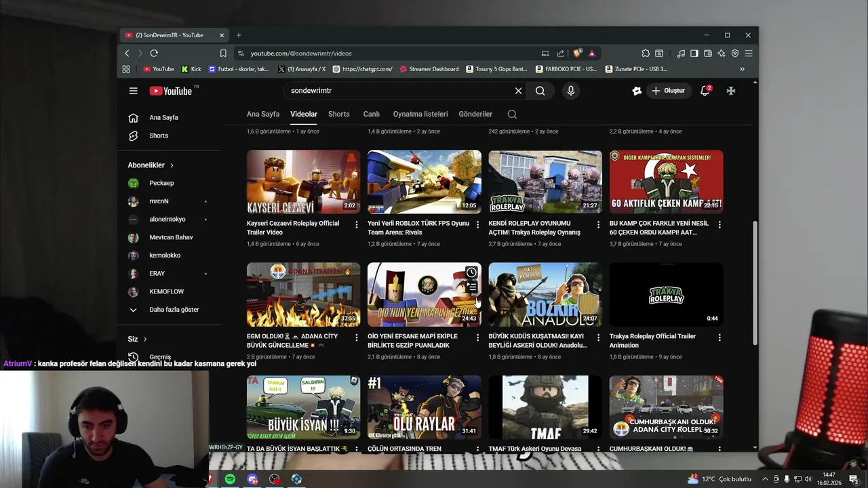Open Spotify from the taskbar
This screenshot has height=488, width=868.
[230, 479]
